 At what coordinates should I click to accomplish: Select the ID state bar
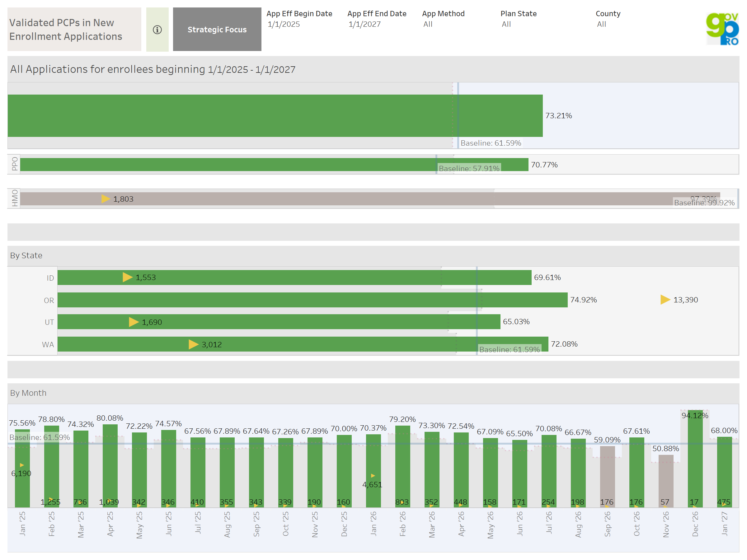coord(294,278)
